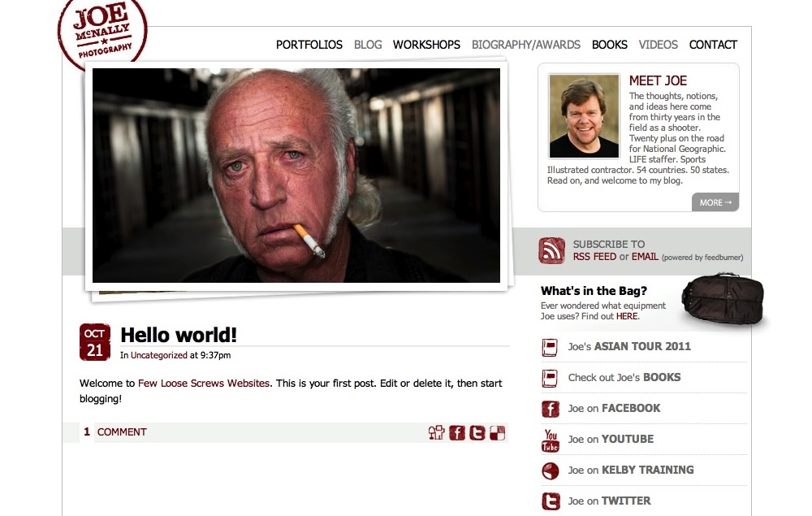Click the featured portrait photo
Image resolution: width=812 pixels, height=516 pixels.
coord(296,176)
